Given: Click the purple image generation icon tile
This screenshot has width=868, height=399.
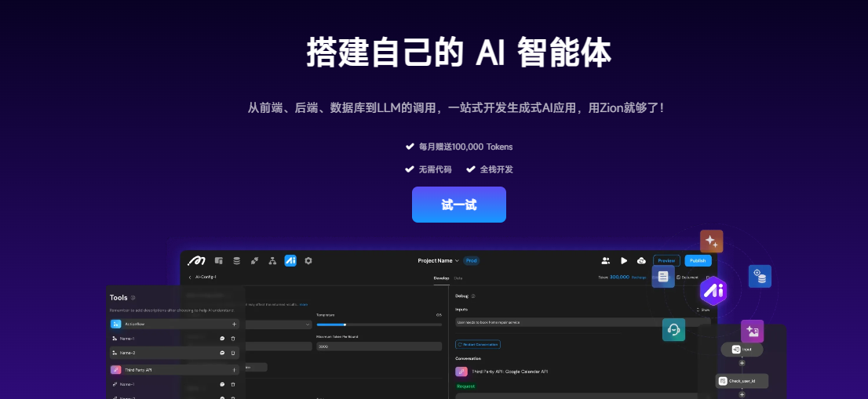Looking at the screenshot, I should pos(753,331).
